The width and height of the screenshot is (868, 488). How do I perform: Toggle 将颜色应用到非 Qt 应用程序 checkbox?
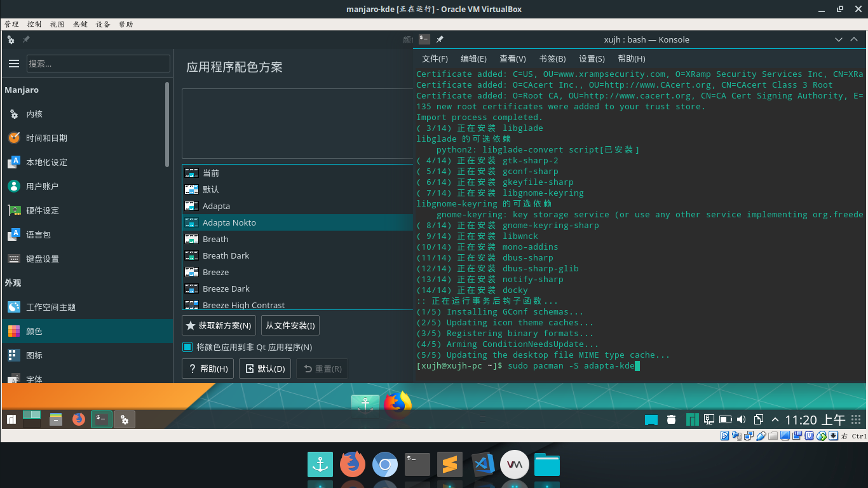(x=187, y=347)
